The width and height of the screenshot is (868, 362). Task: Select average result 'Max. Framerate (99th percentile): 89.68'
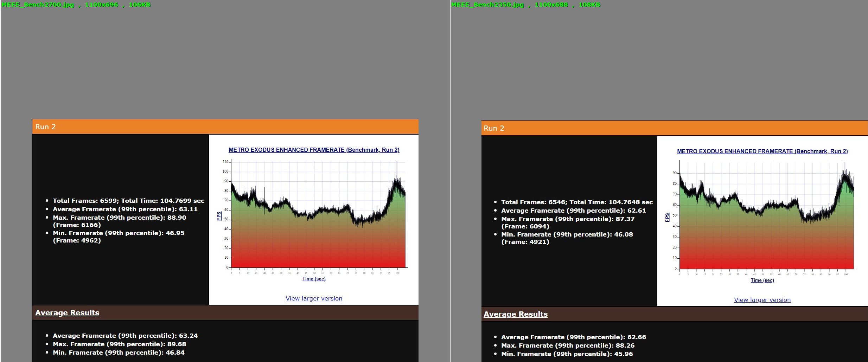120,344
